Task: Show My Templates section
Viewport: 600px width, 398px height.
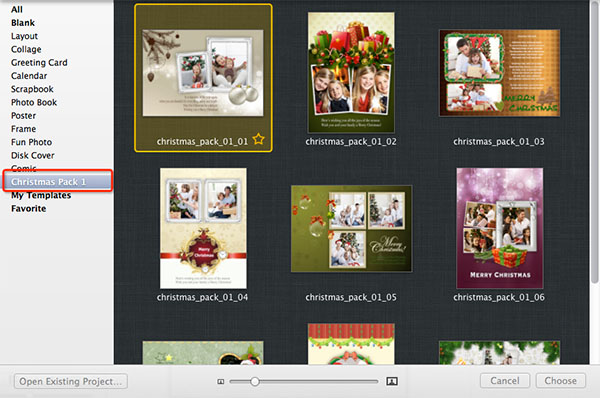Action: tap(41, 195)
